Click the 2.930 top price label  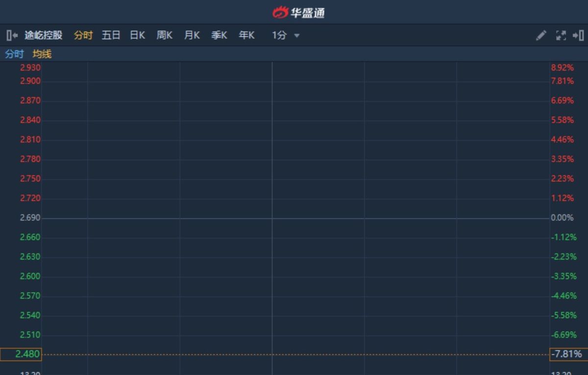pyautogui.click(x=30, y=68)
